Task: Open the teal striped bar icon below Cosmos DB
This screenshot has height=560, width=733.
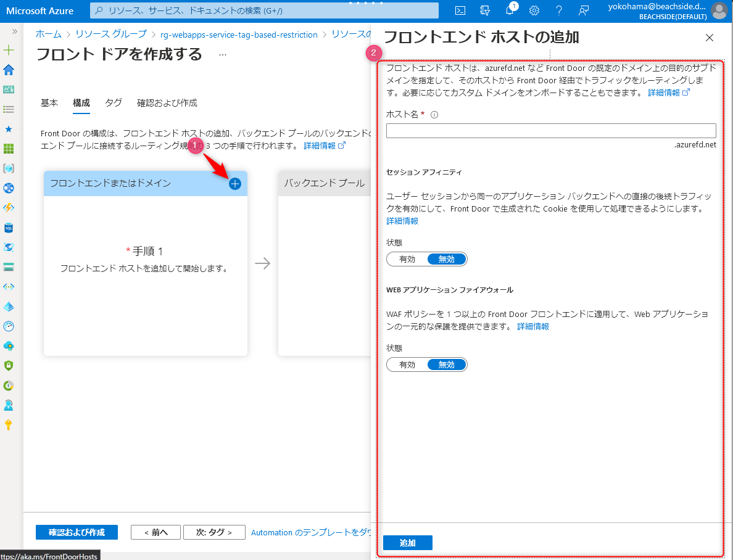Action: click(9, 267)
